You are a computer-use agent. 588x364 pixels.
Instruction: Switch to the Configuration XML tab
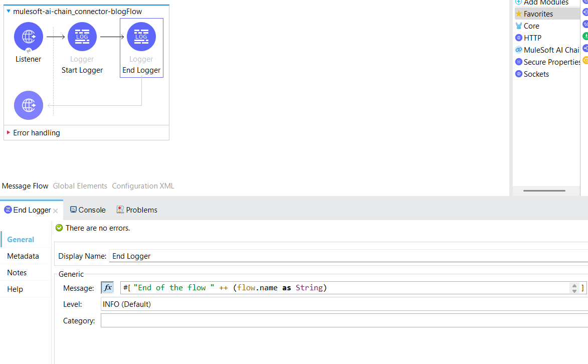[x=143, y=186]
